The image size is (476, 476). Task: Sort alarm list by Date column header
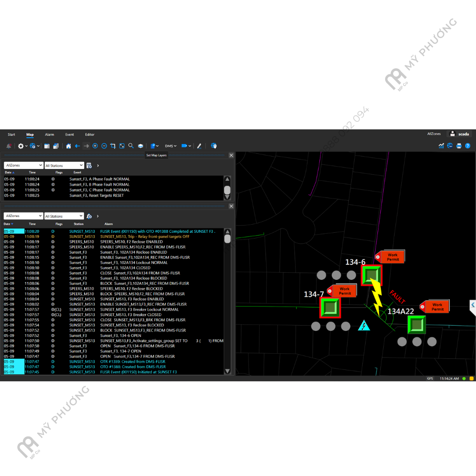[8, 224]
